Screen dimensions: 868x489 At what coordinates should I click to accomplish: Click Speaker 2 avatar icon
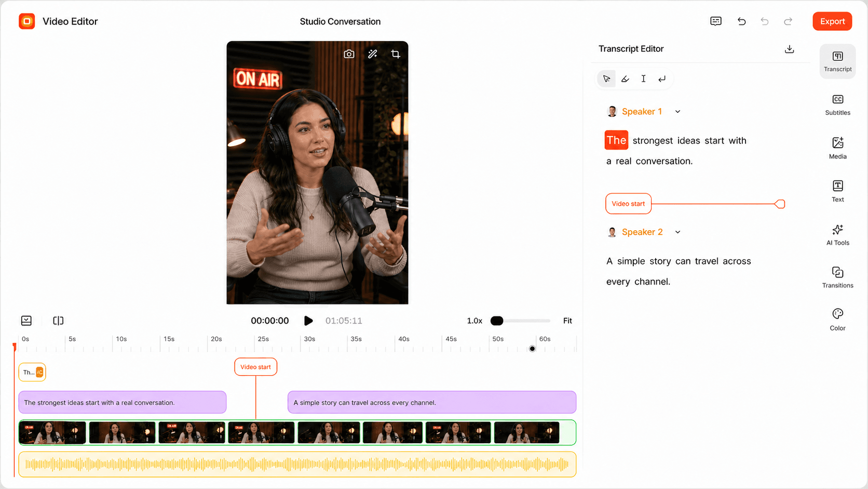(612, 232)
